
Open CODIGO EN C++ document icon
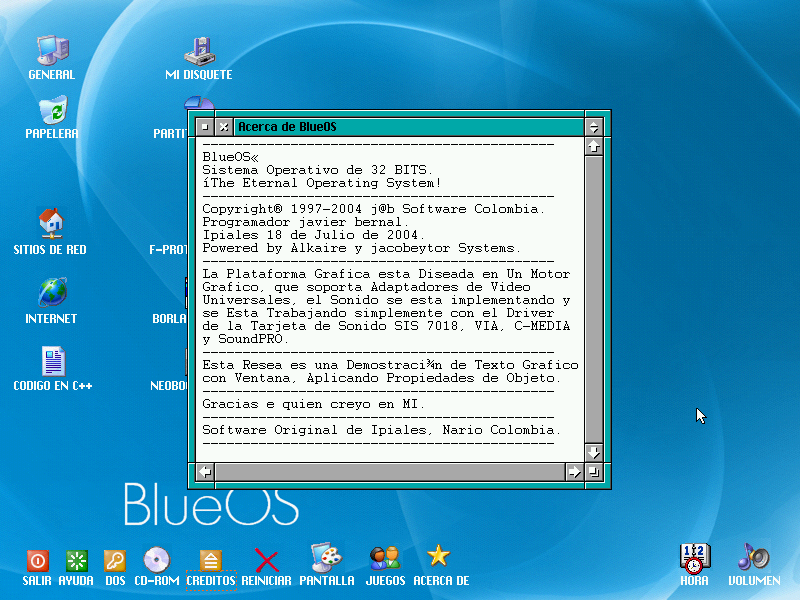point(53,361)
